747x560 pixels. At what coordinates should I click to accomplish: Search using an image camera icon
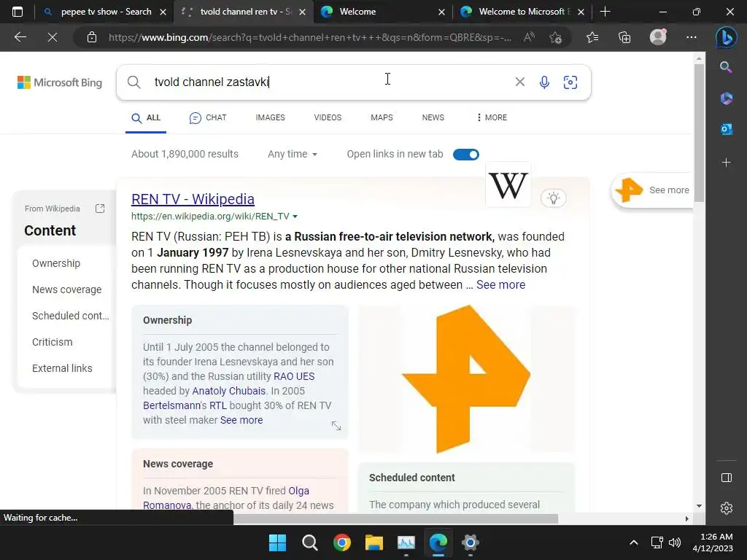pyautogui.click(x=570, y=82)
